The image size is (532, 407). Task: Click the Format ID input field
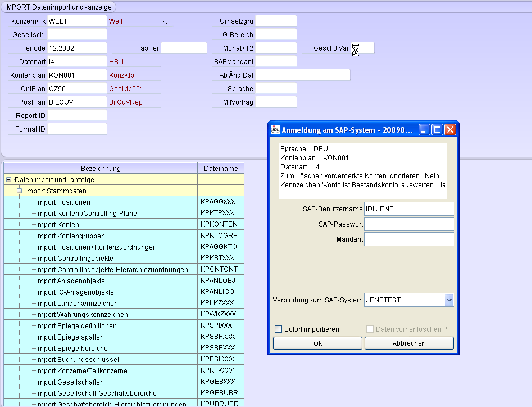[x=77, y=129]
